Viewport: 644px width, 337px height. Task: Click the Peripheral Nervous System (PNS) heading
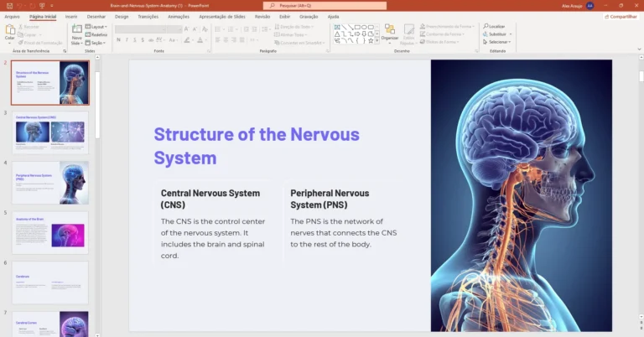point(330,199)
